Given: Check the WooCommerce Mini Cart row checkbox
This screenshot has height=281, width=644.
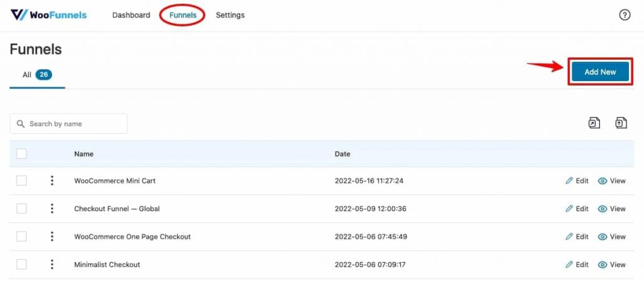Looking at the screenshot, I should pos(21,180).
